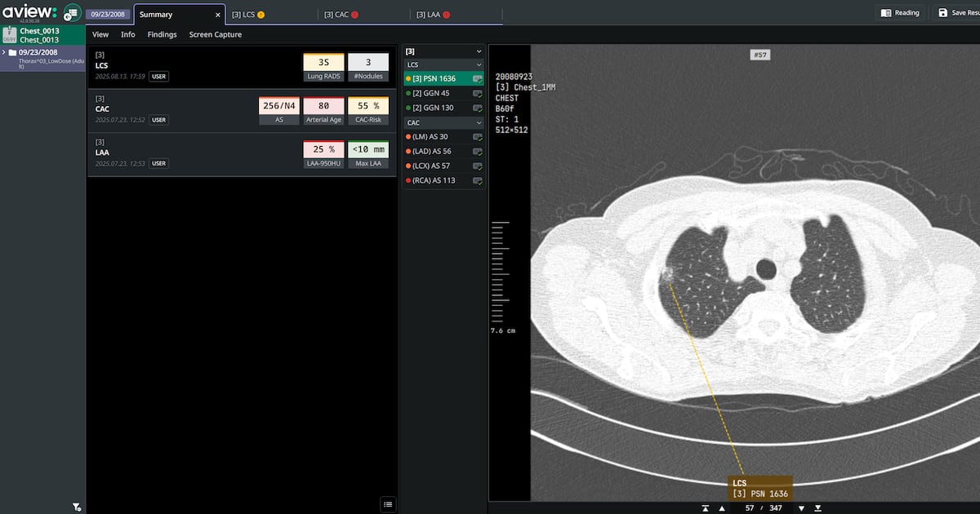This screenshot has width=980, height=514.
Task: Collapse the [3] findings panel chevron
Action: (x=479, y=51)
